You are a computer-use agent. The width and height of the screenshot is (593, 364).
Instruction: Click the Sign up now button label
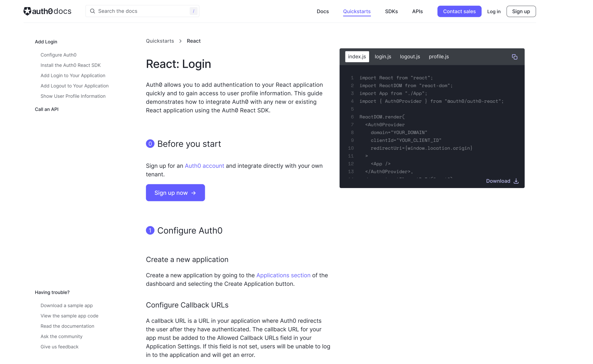coord(171,193)
